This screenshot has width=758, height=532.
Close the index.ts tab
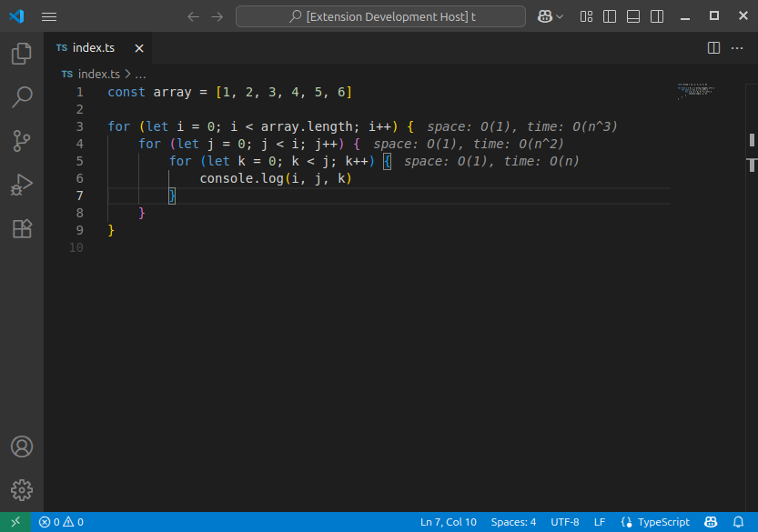coord(139,48)
